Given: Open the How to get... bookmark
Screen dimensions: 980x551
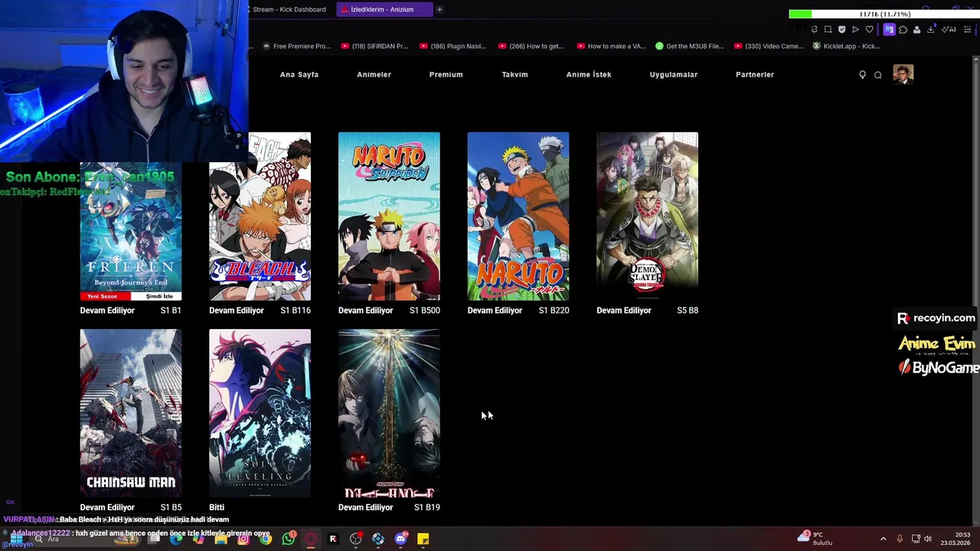Looking at the screenshot, I should point(531,46).
